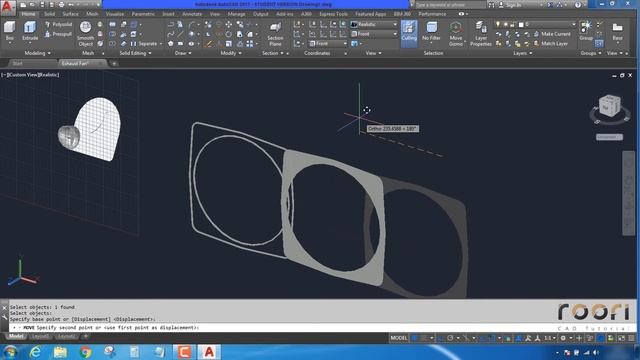This screenshot has height=360, width=640.
Task: Toggle grid display in status bar
Action: [415, 338]
